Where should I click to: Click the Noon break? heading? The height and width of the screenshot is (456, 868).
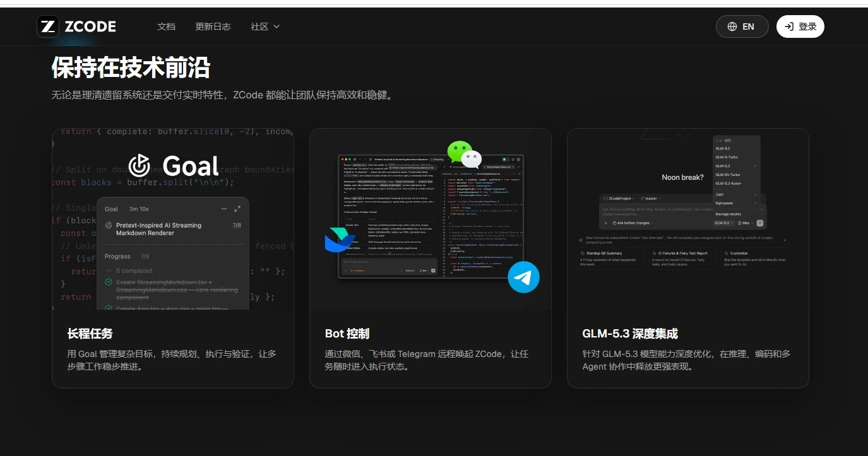click(682, 177)
